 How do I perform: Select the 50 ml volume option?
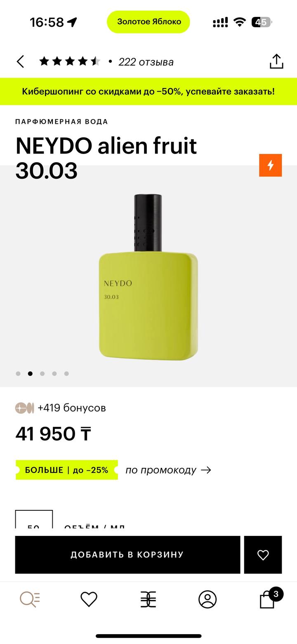point(34,521)
